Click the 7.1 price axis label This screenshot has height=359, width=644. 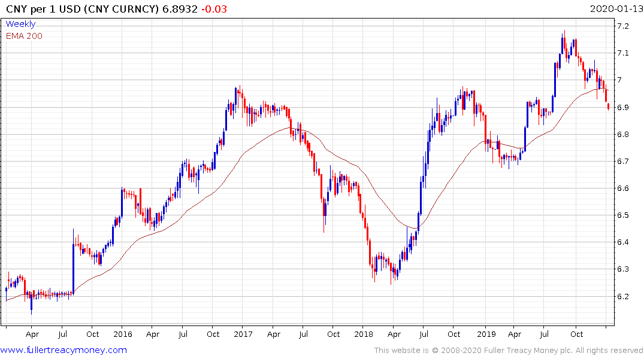tap(622, 53)
